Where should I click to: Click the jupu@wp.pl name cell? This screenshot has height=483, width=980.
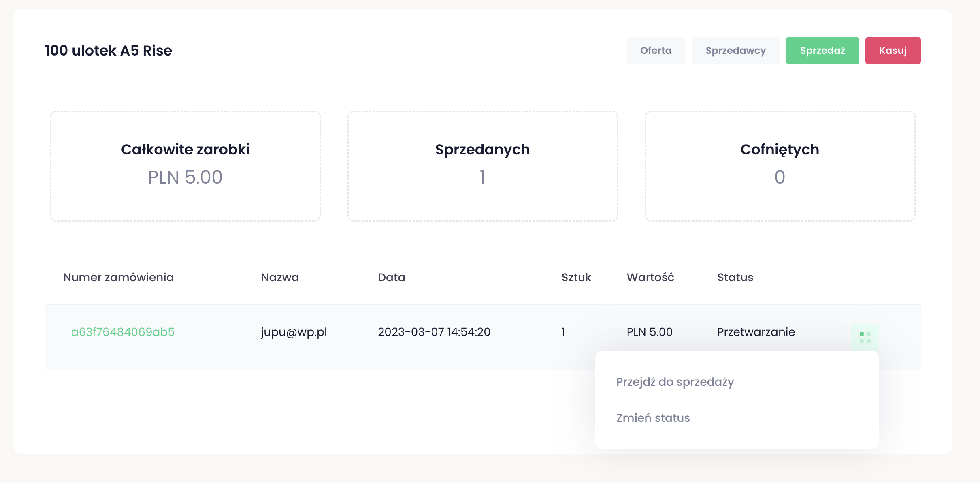pos(294,332)
